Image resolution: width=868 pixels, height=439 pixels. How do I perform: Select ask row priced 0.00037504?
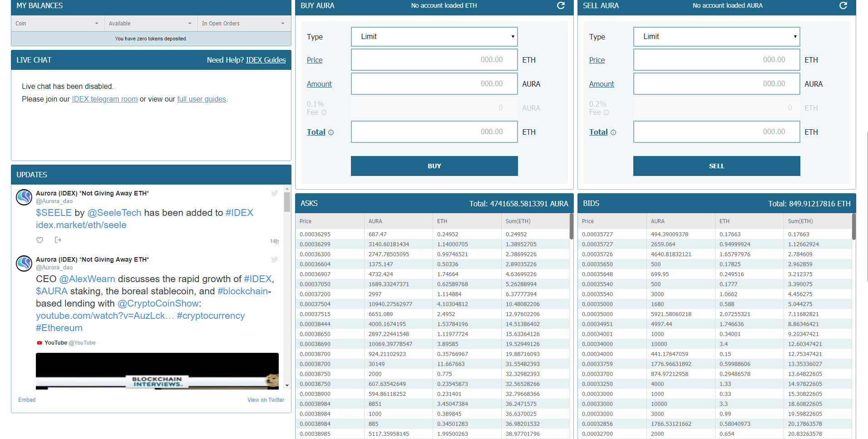point(432,304)
